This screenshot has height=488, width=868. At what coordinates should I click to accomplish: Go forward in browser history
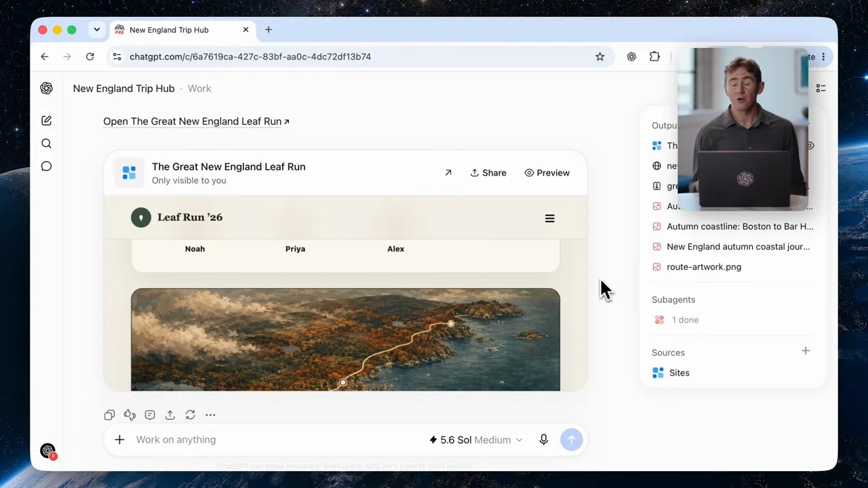coord(67,57)
